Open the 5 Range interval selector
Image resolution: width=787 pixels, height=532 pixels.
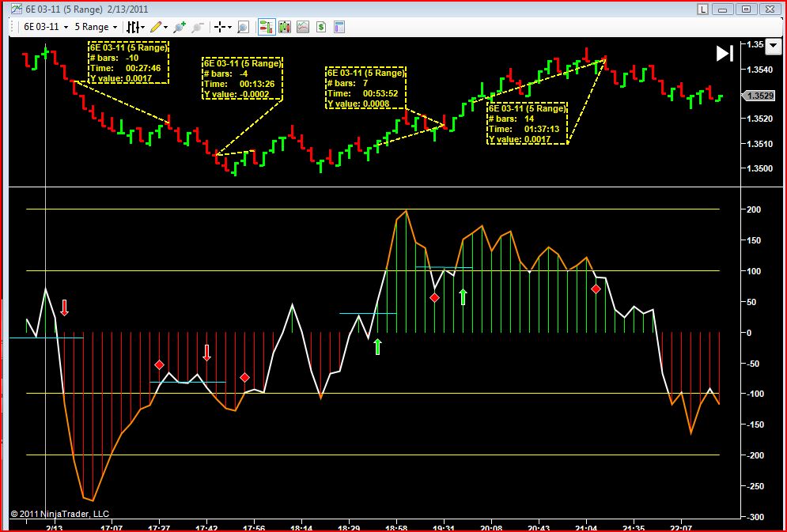pos(96,27)
